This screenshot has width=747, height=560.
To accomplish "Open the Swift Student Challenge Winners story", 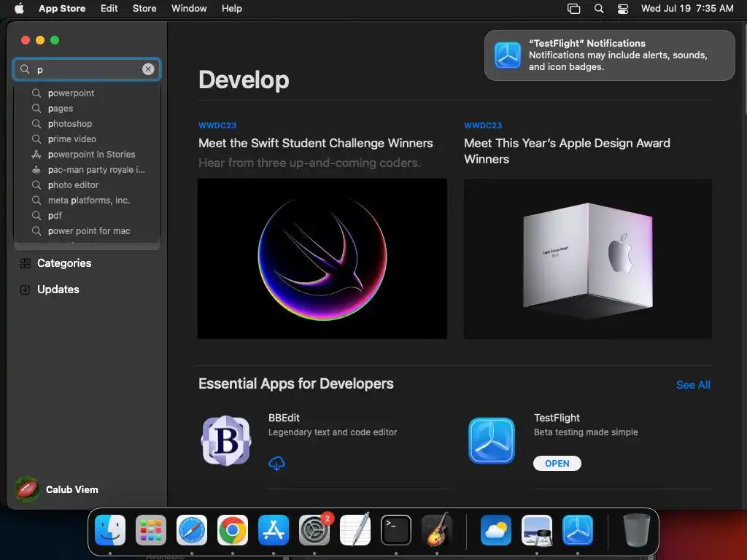I will click(315, 143).
